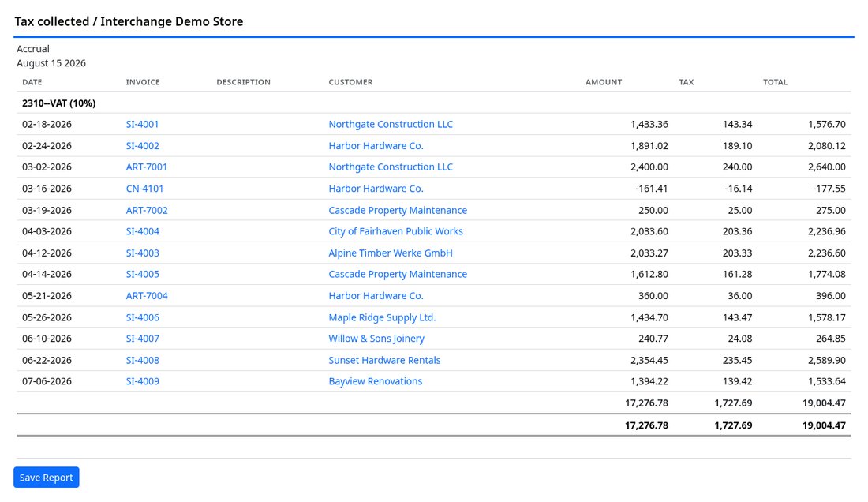
Task: Select tax value 189.10
Action: pyautogui.click(x=737, y=145)
